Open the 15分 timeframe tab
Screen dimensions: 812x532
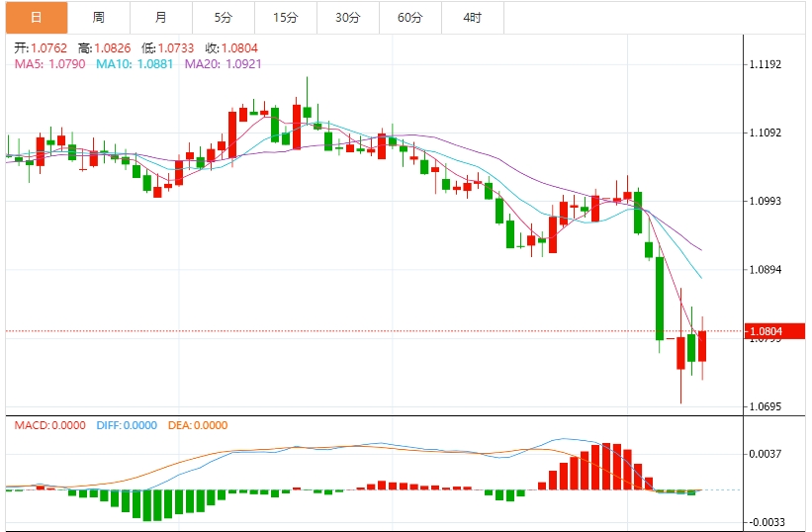(x=286, y=18)
